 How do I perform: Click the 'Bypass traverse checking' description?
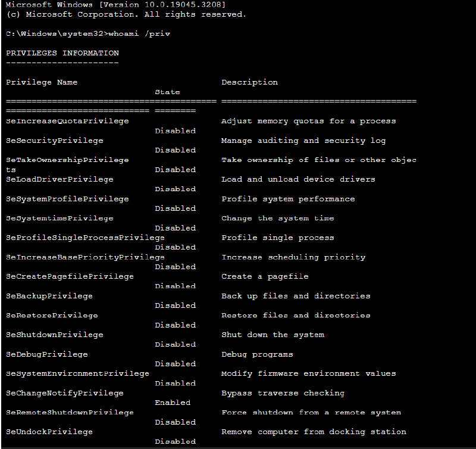(x=283, y=393)
